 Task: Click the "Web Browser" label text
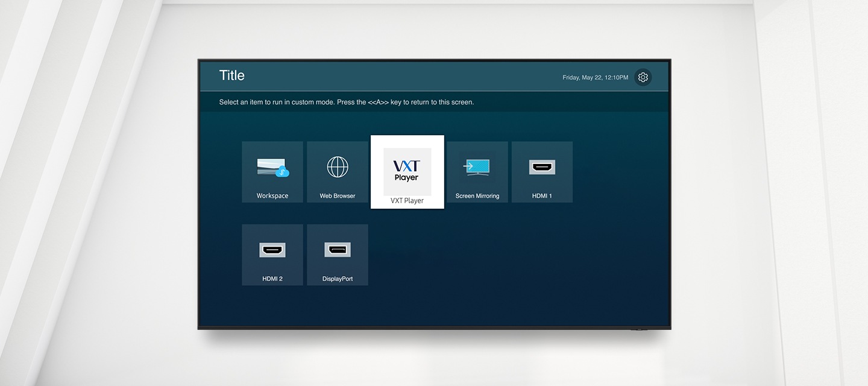[338, 196]
